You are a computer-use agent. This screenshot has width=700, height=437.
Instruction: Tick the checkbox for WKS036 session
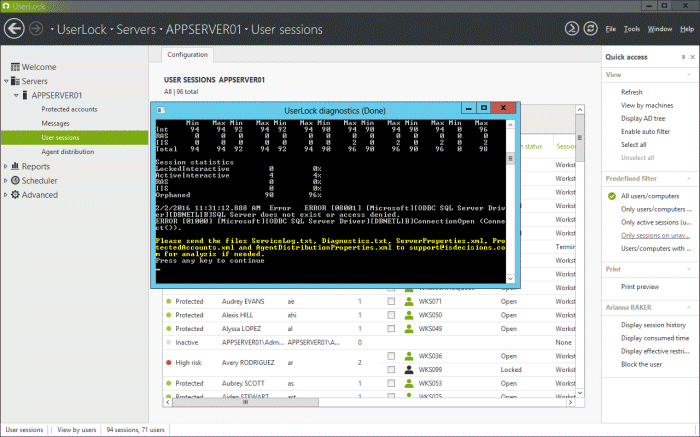click(391, 356)
